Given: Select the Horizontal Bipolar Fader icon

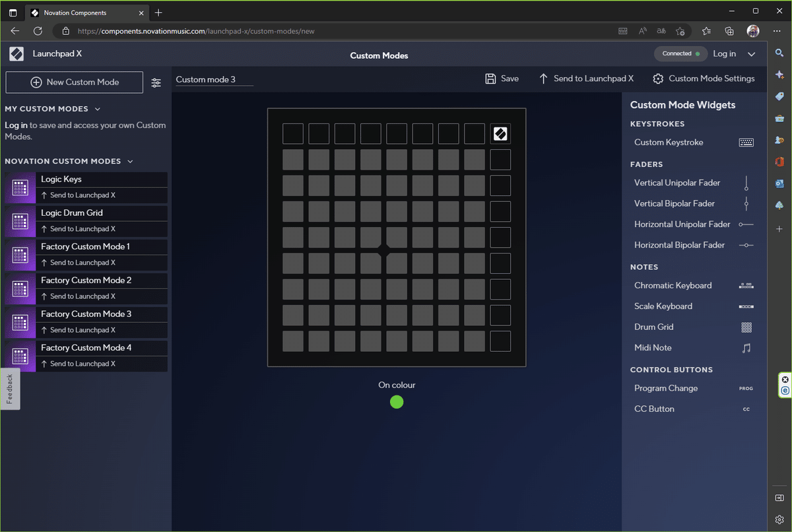Looking at the screenshot, I should (746, 245).
